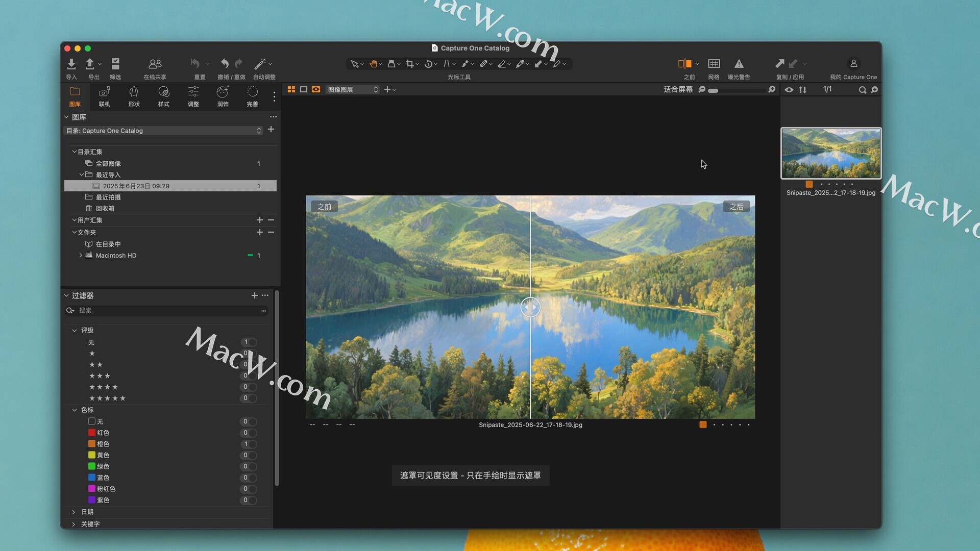Click the Undo arrow icon

tap(225, 64)
